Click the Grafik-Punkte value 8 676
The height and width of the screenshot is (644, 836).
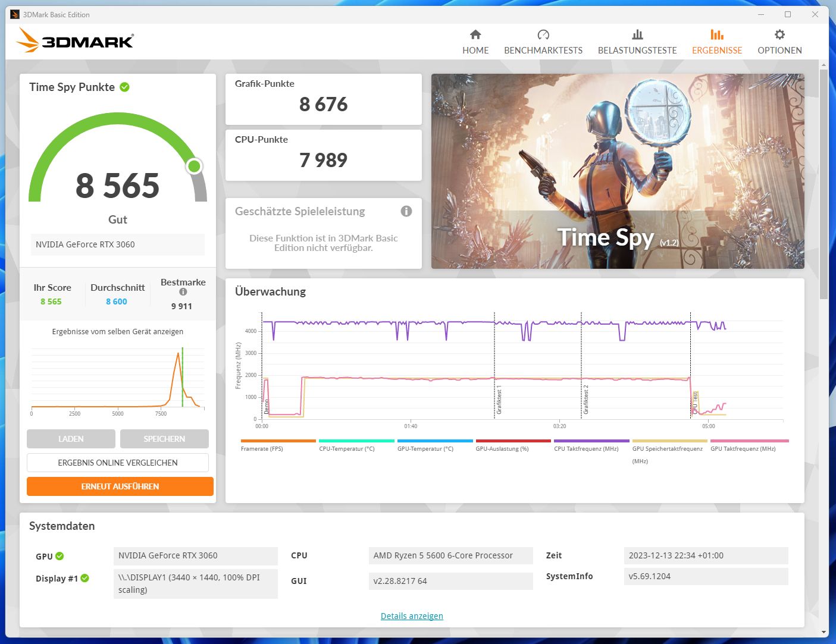tap(323, 104)
